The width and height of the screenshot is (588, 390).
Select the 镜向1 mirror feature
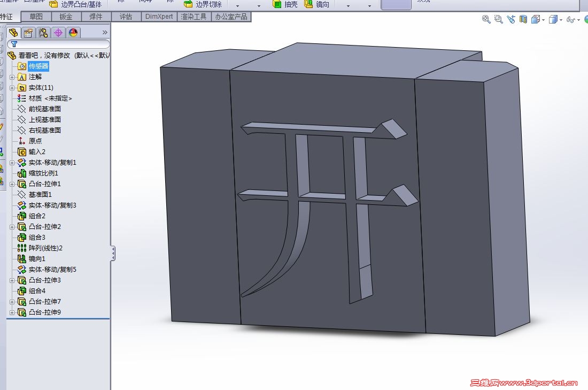click(x=32, y=258)
